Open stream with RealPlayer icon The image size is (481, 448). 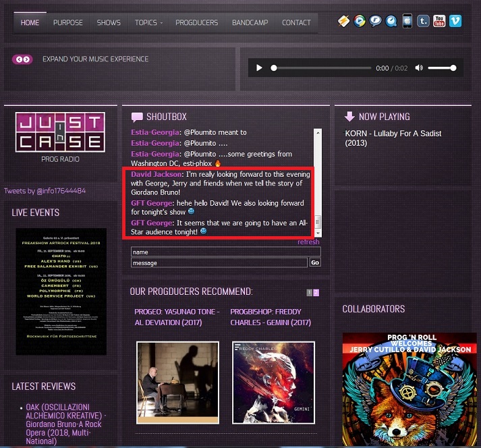point(375,21)
